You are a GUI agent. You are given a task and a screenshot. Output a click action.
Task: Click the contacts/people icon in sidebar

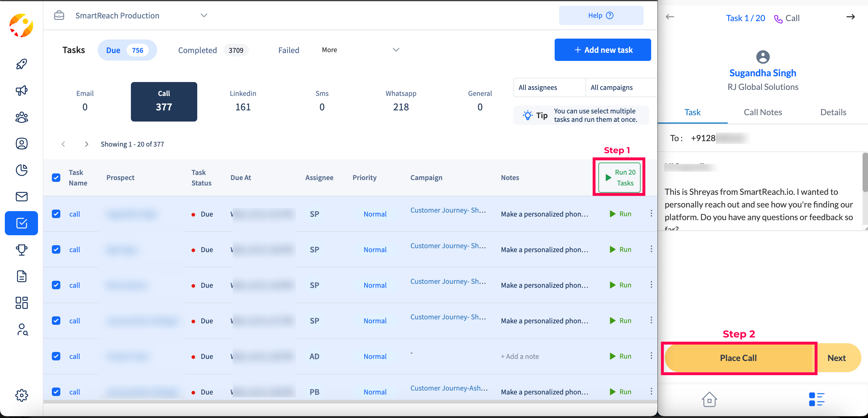[22, 117]
